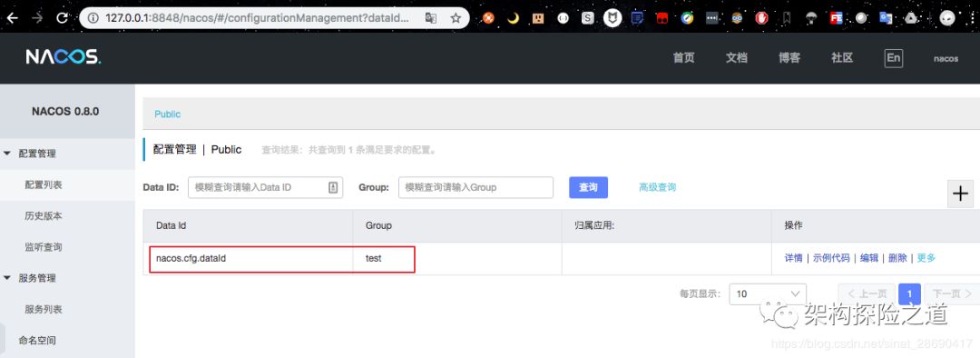Open the 更多 actions dropdown
This screenshot has width=980, height=358.
click(x=926, y=258)
